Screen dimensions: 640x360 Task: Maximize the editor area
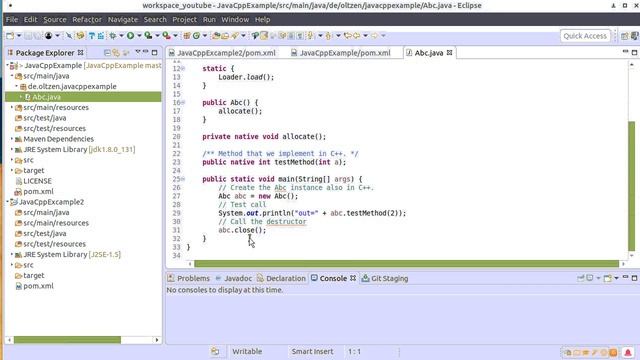click(x=634, y=52)
